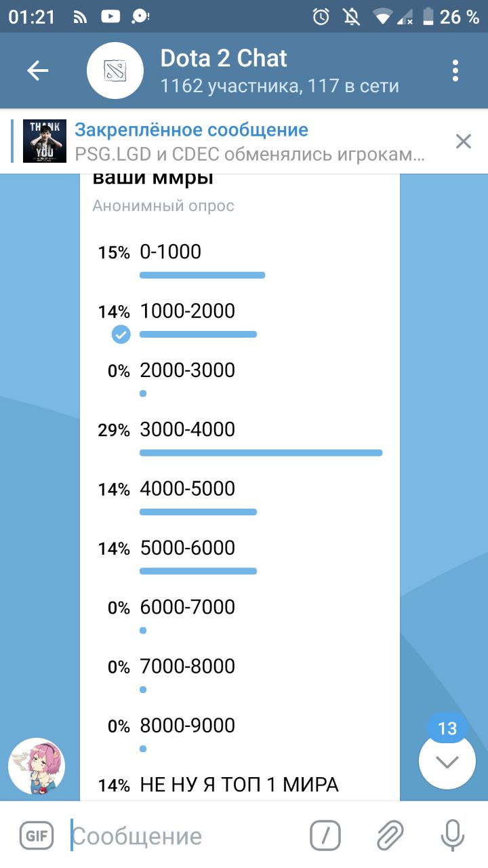Select the checked 1000-2000 poll option
Viewport: 488px width, 868px height.
click(188, 312)
